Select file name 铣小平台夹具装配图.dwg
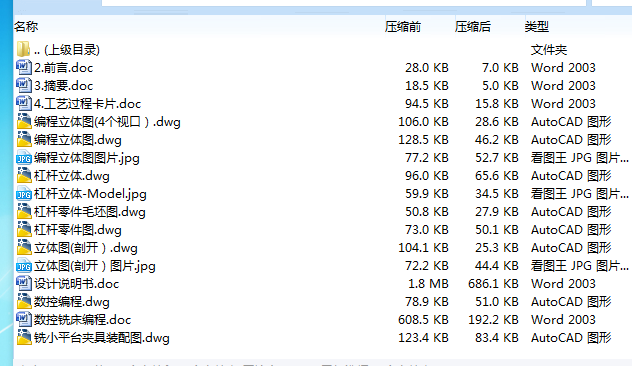Image resolution: width=632 pixels, height=366 pixels. 102,338
